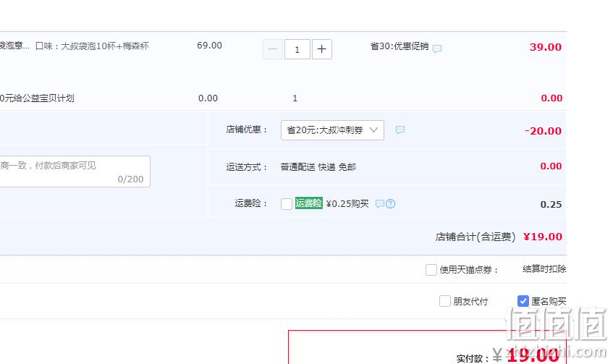This screenshot has width=613, height=364.
Task: Click the seller message box showing 0/200
Action: tap(75, 172)
